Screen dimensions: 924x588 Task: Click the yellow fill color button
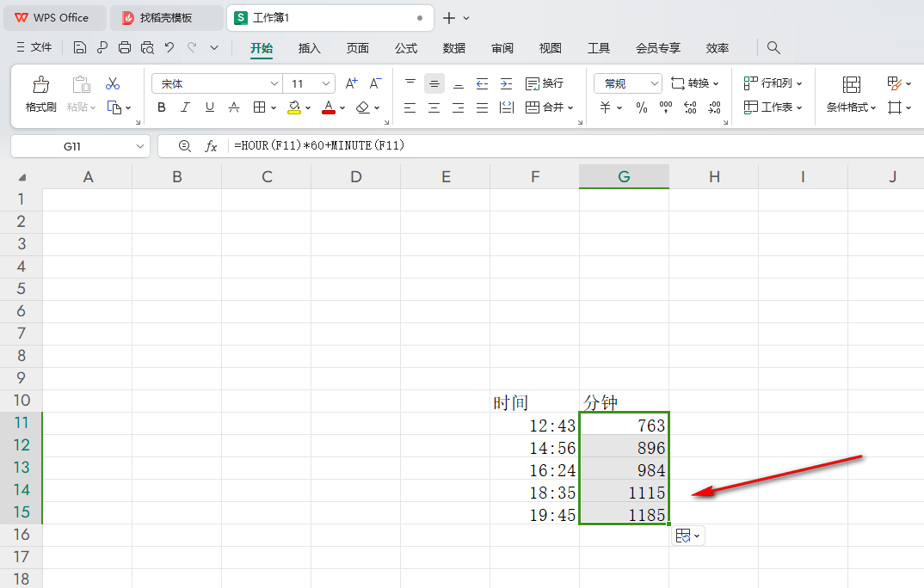click(294, 107)
